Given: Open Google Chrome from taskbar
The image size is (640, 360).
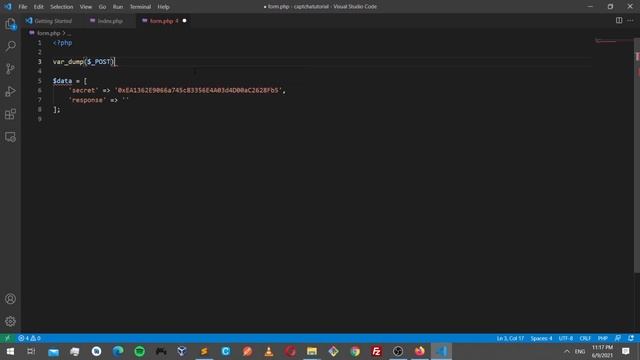Looking at the screenshot, I should [355, 351].
